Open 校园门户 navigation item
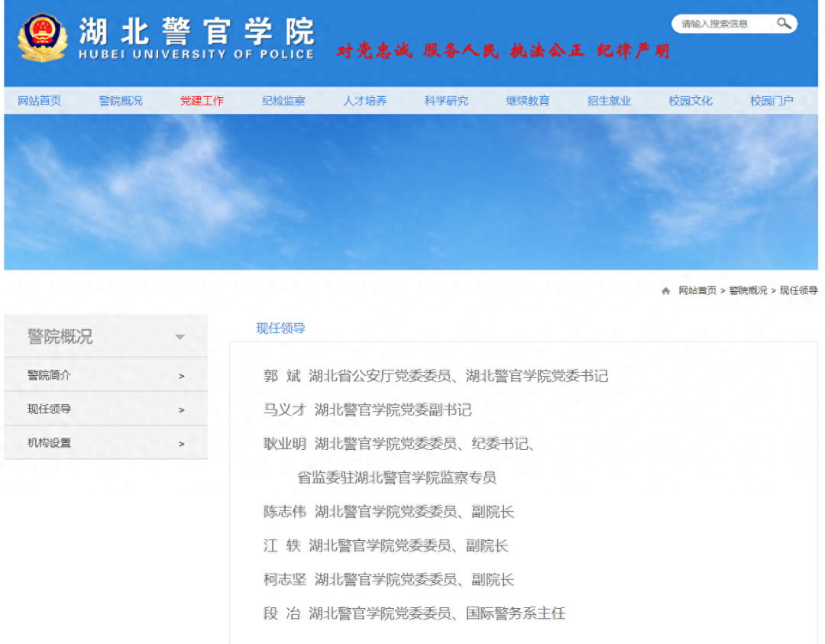The height and width of the screenshot is (644, 825). [x=772, y=101]
